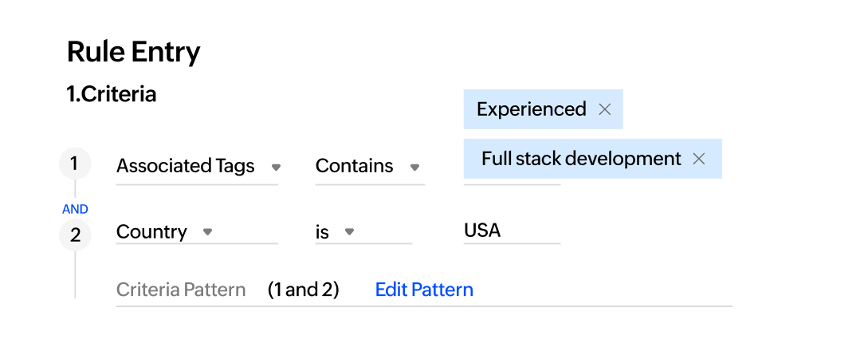Remove the Full stack development tag

click(699, 159)
